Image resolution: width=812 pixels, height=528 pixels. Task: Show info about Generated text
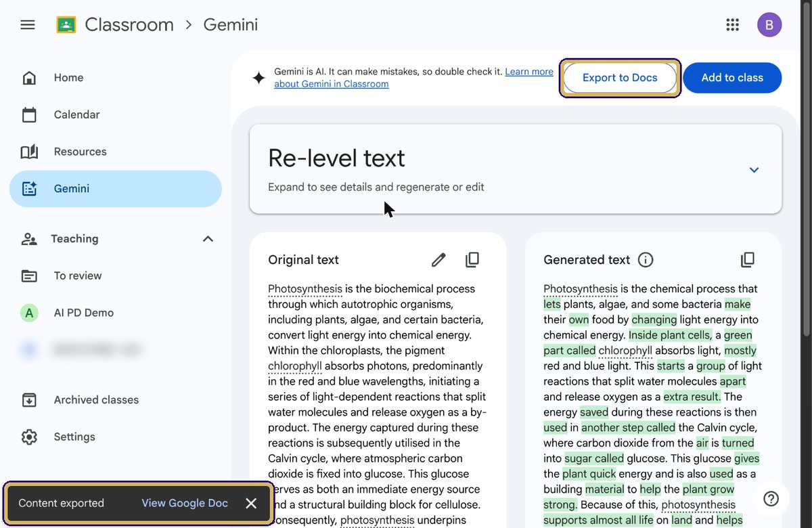pos(646,260)
